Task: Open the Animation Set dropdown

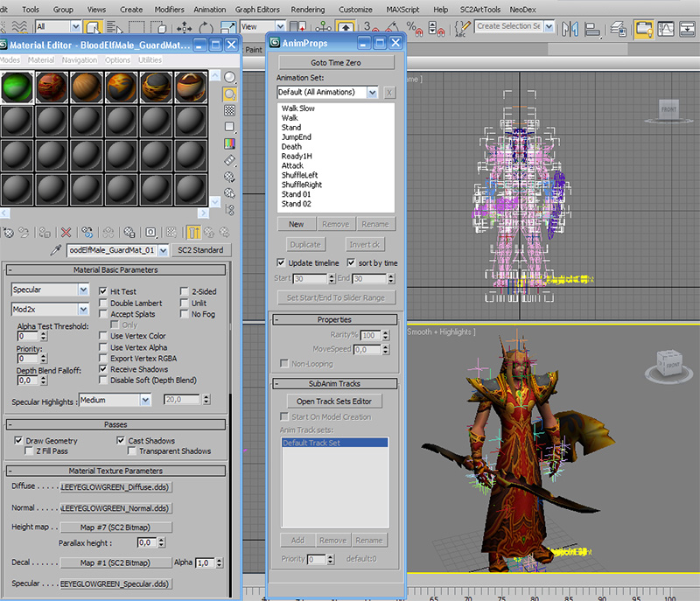Action: point(373,93)
